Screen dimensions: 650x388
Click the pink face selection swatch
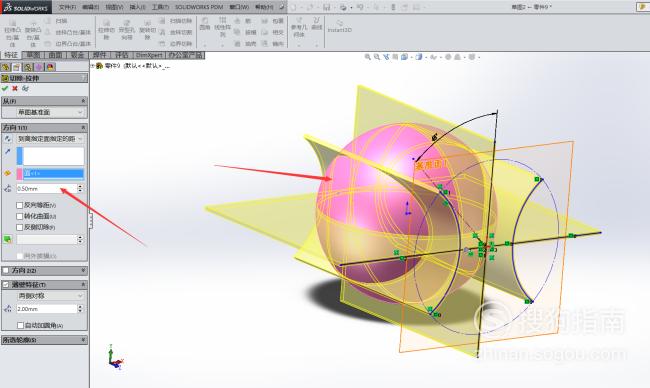coord(19,173)
